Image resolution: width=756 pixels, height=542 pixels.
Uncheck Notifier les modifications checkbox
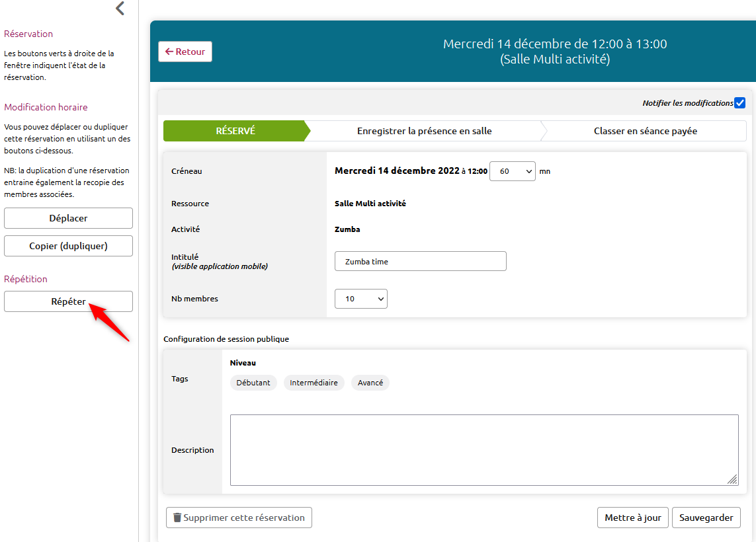click(x=739, y=103)
